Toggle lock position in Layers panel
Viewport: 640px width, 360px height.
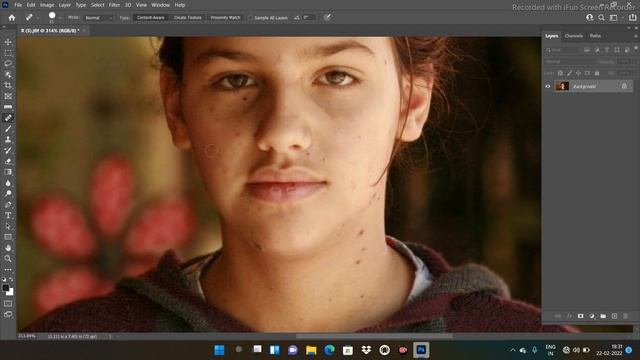pyautogui.click(x=578, y=73)
